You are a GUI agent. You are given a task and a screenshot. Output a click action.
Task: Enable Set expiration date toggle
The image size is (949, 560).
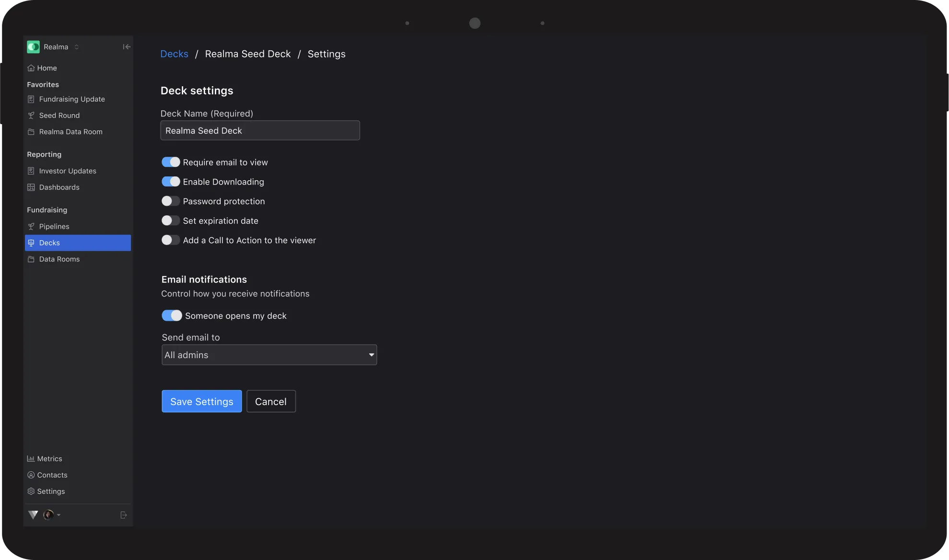171,221
